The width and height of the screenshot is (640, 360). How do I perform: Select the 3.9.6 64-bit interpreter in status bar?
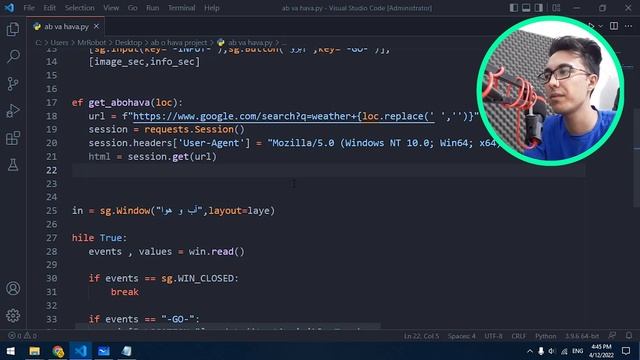point(582,336)
